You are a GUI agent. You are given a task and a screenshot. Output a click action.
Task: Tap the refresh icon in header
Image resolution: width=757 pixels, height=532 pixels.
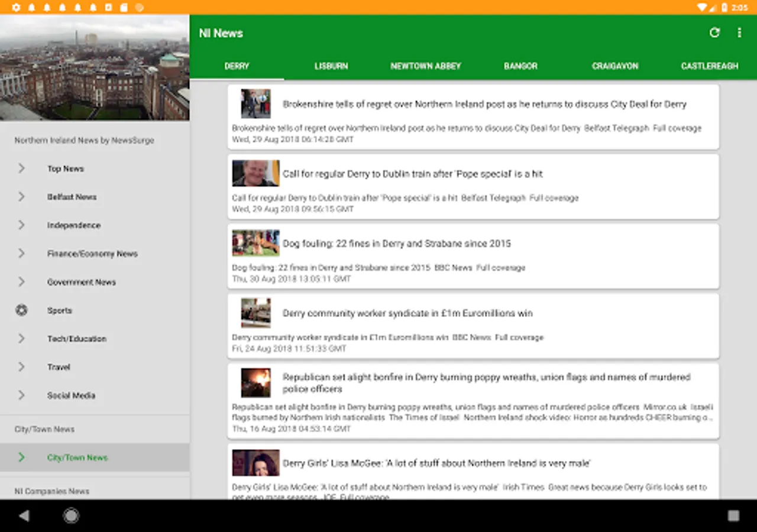point(714,33)
